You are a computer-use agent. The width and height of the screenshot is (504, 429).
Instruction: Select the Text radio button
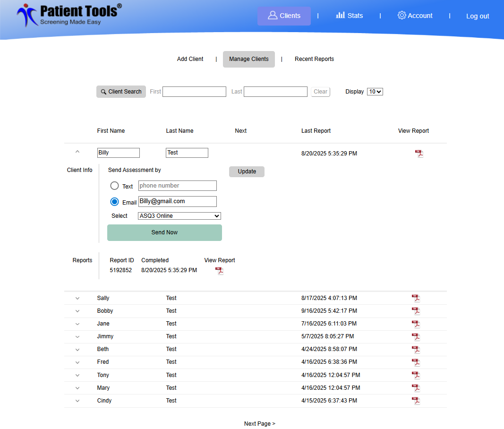pyautogui.click(x=114, y=186)
